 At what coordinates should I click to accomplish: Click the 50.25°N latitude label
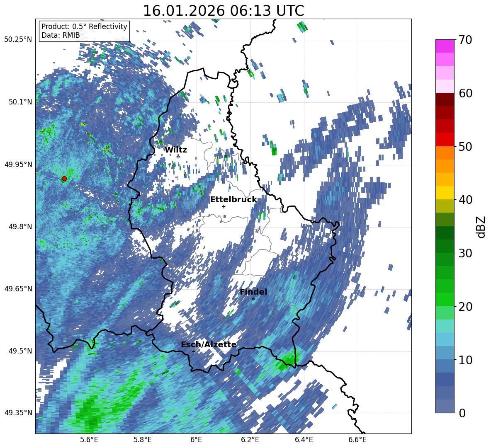(18, 40)
